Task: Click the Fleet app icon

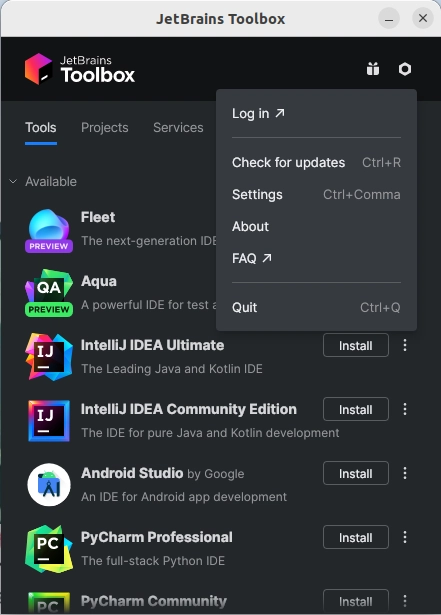Action: click(x=49, y=231)
